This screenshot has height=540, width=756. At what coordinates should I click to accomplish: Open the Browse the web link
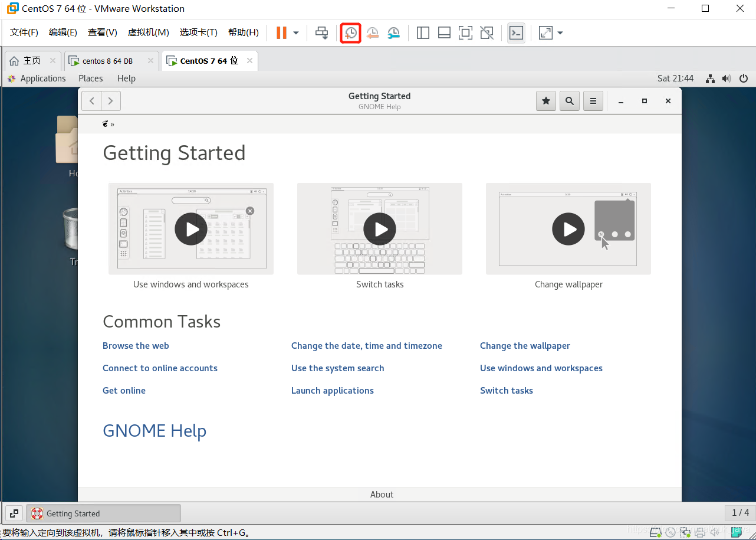coord(136,346)
